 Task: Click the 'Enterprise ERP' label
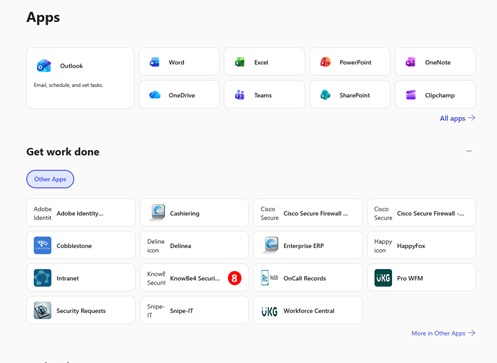(x=304, y=246)
